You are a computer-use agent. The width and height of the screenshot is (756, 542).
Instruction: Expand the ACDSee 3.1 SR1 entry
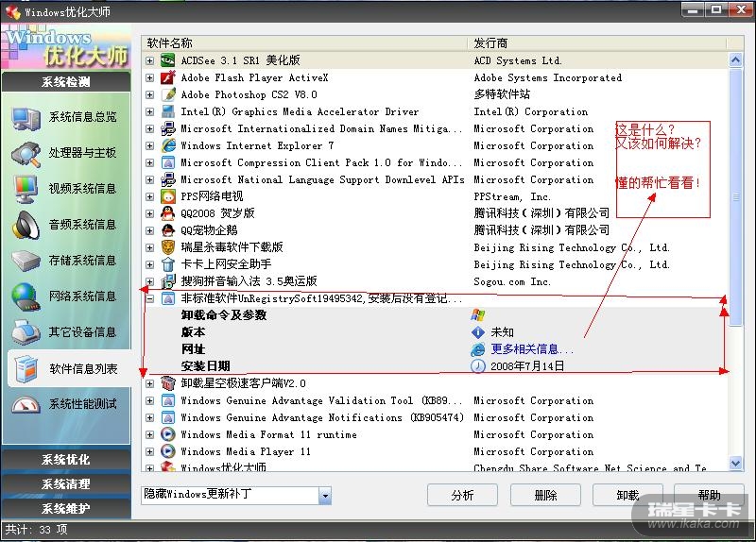point(150,60)
